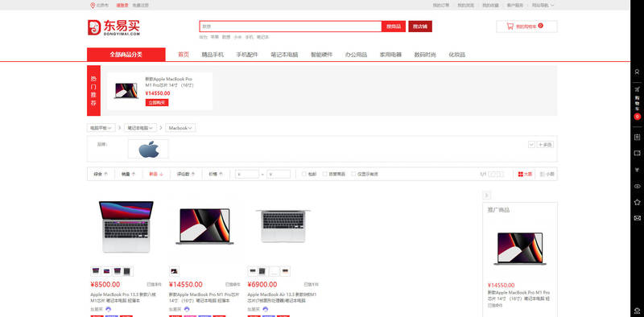Click the location pin icon at top left

tap(93, 6)
